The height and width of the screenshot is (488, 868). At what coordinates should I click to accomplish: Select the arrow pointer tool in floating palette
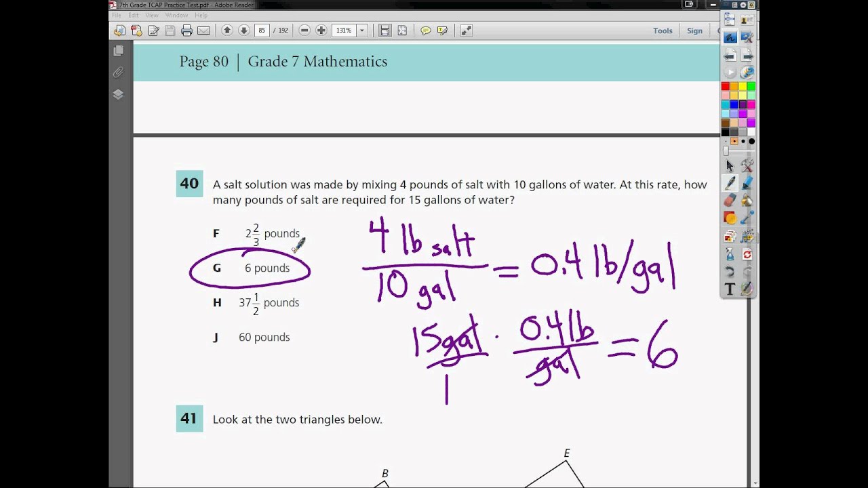pos(730,165)
